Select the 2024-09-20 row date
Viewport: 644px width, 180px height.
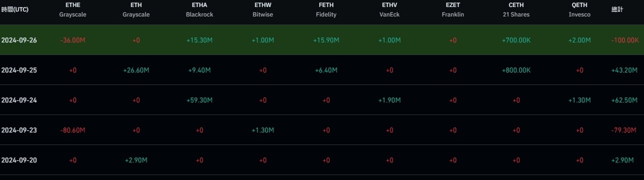pos(19,160)
